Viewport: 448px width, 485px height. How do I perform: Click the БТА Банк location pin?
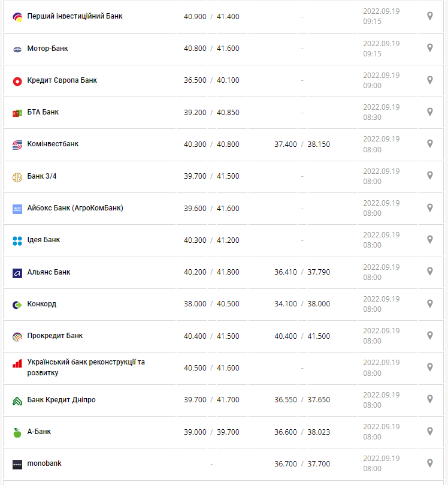click(x=429, y=112)
